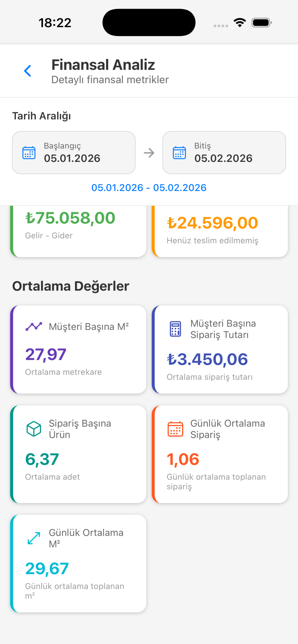This screenshot has width=298, height=644.
Task: Tap the blue calculator icon
Action: click(x=175, y=329)
